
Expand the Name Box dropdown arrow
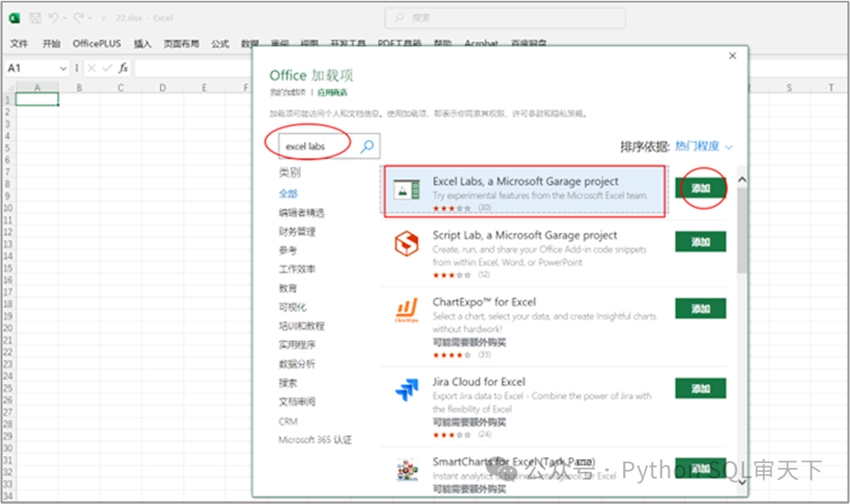click(64, 68)
